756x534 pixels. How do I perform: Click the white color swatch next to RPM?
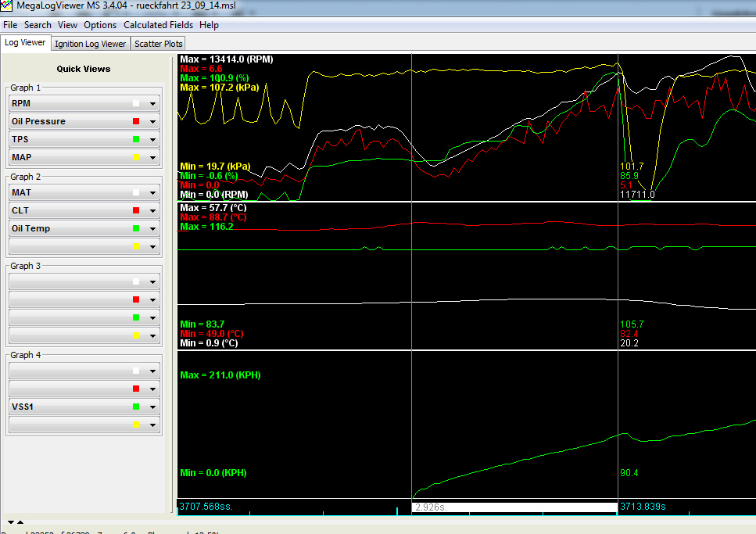click(136, 104)
